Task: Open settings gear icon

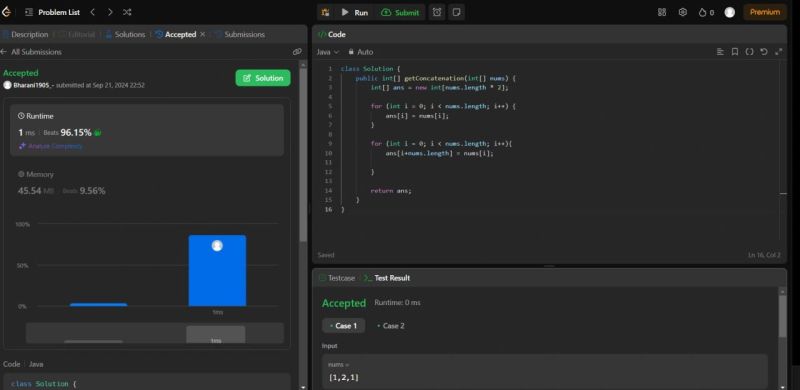Action: (683, 12)
